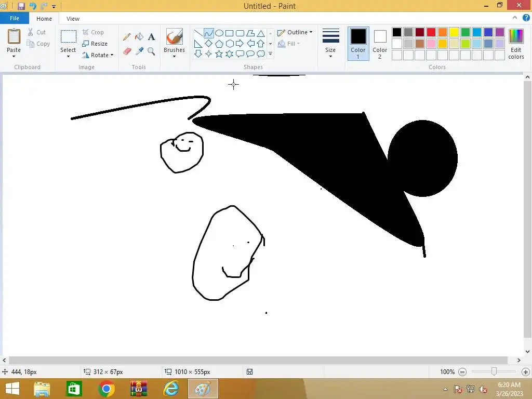532x399 pixels.
Task: Select the Fill with color bucket tool
Action: [139, 37]
